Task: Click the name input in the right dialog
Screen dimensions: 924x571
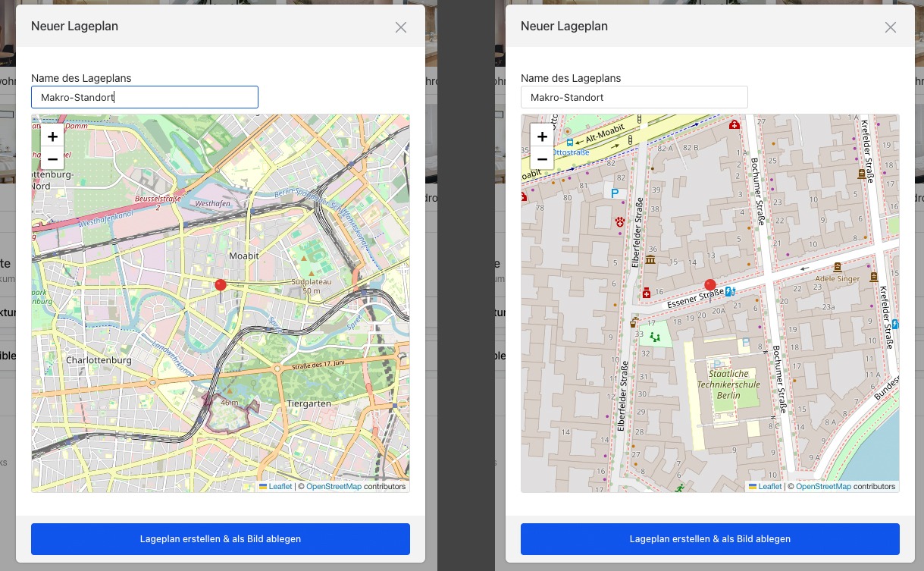Action: click(634, 97)
